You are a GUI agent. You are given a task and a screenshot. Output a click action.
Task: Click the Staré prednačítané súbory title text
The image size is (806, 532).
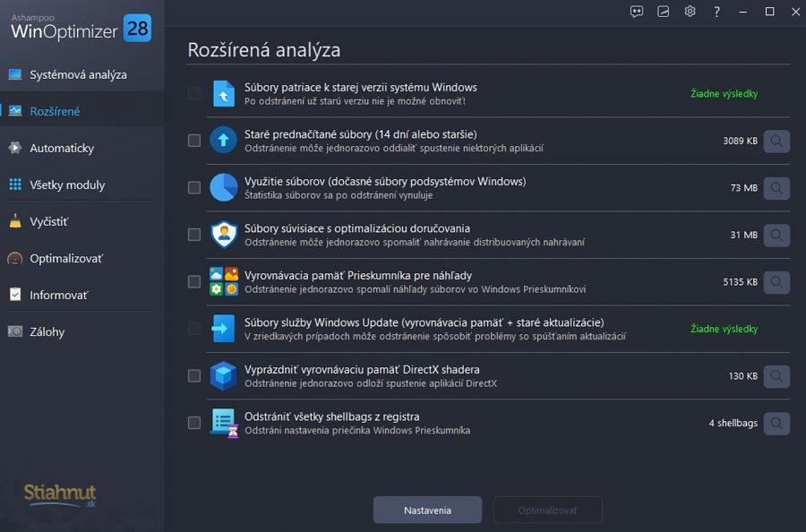361,134
